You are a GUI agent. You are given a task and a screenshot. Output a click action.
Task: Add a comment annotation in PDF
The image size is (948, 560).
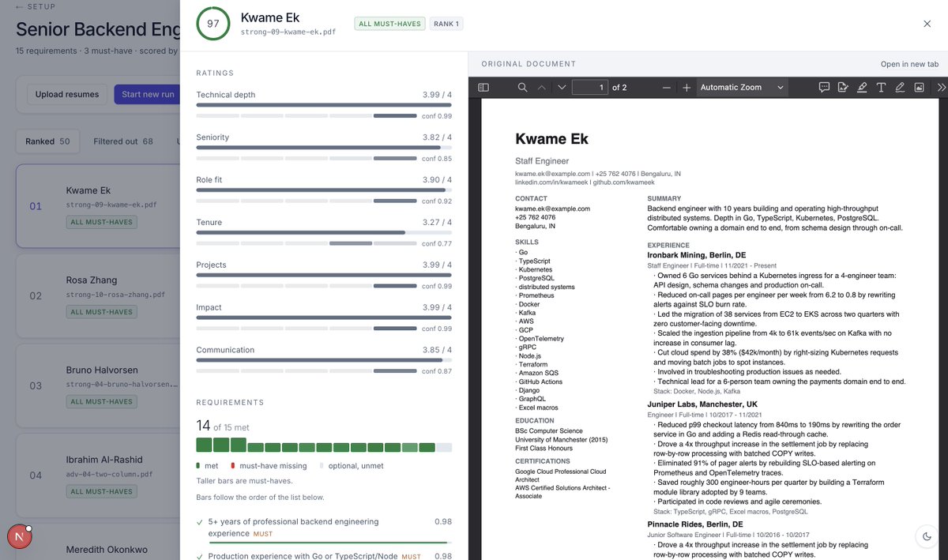tap(824, 88)
